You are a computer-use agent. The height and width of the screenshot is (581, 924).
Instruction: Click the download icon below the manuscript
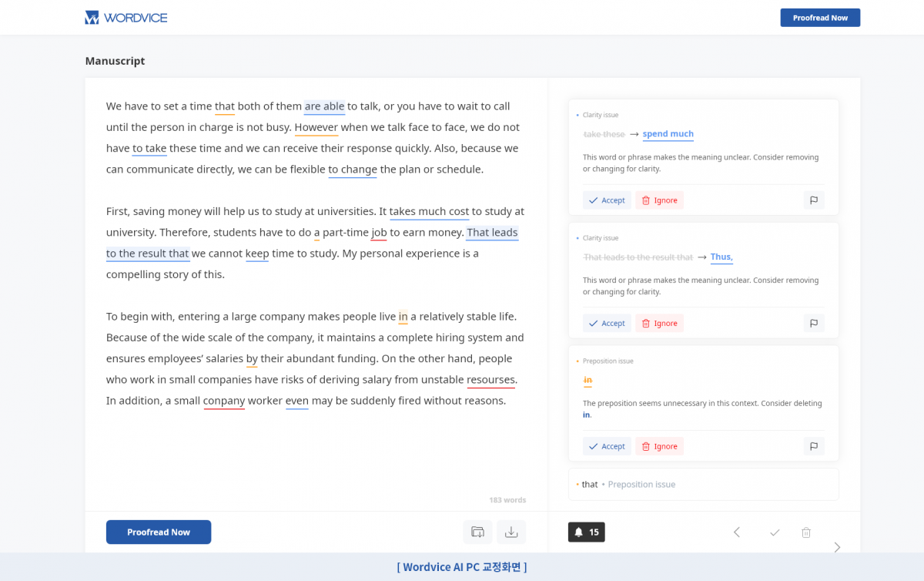(511, 532)
